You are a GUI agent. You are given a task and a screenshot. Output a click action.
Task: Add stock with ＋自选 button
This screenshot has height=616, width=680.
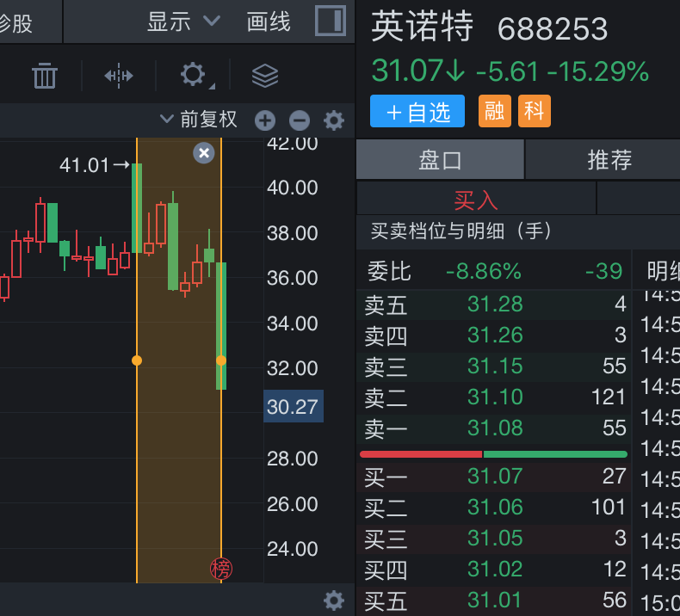tap(417, 111)
